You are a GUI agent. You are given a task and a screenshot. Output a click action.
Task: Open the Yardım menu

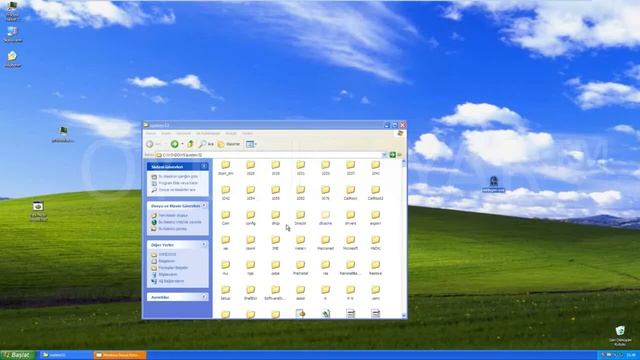[247, 133]
